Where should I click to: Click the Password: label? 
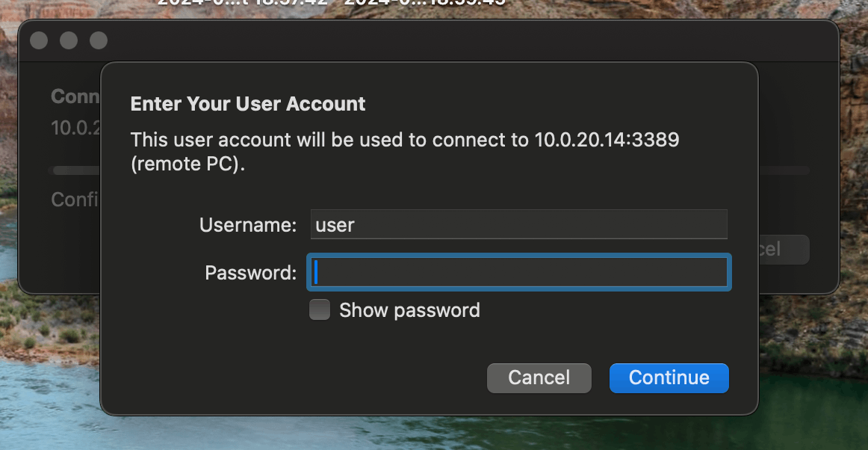click(251, 273)
